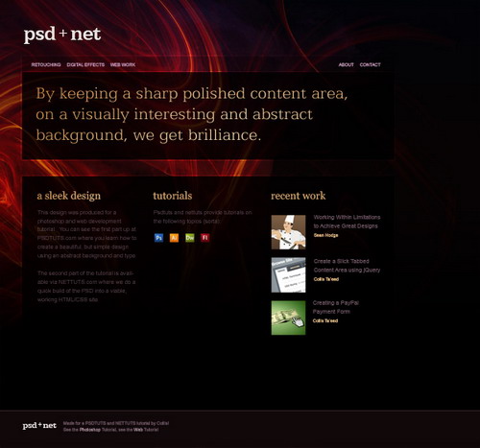Open the PayPal money thumbnail
Viewport: 480px width, 448px height.
click(x=288, y=318)
